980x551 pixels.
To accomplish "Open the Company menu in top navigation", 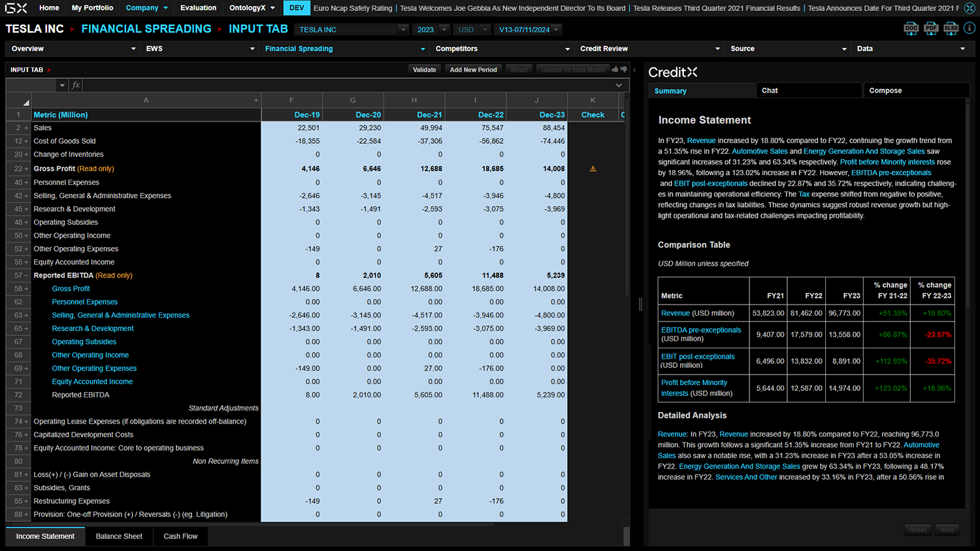I will (147, 8).
